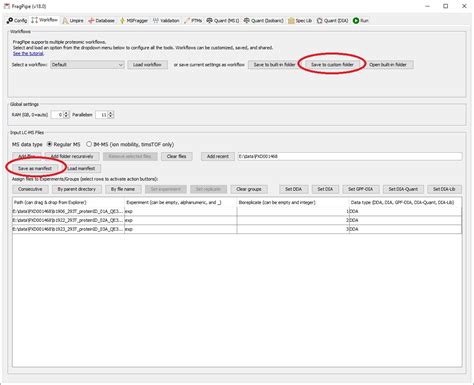Click the Data type column header

point(405,202)
